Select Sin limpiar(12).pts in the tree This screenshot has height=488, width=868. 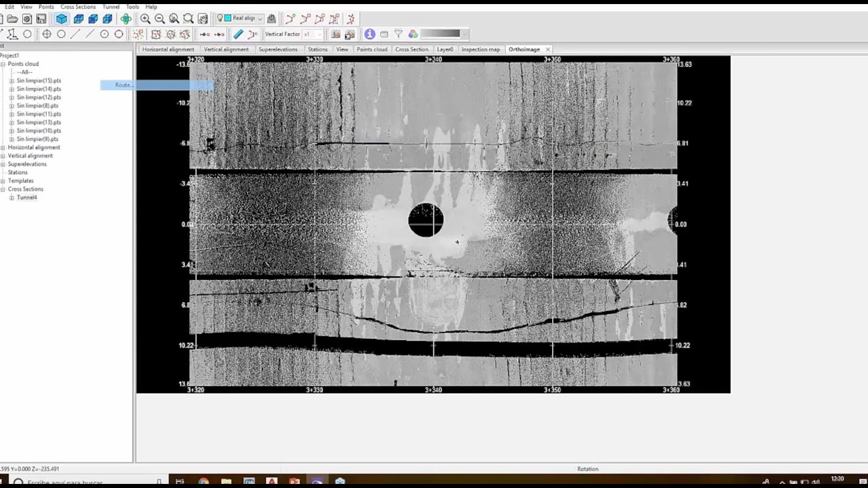click(39, 98)
